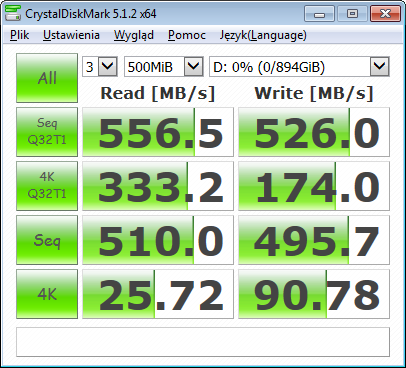This screenshot has width=406, height=368.
Task: Open the Język(Language) menu
Action: coord(263,35)
